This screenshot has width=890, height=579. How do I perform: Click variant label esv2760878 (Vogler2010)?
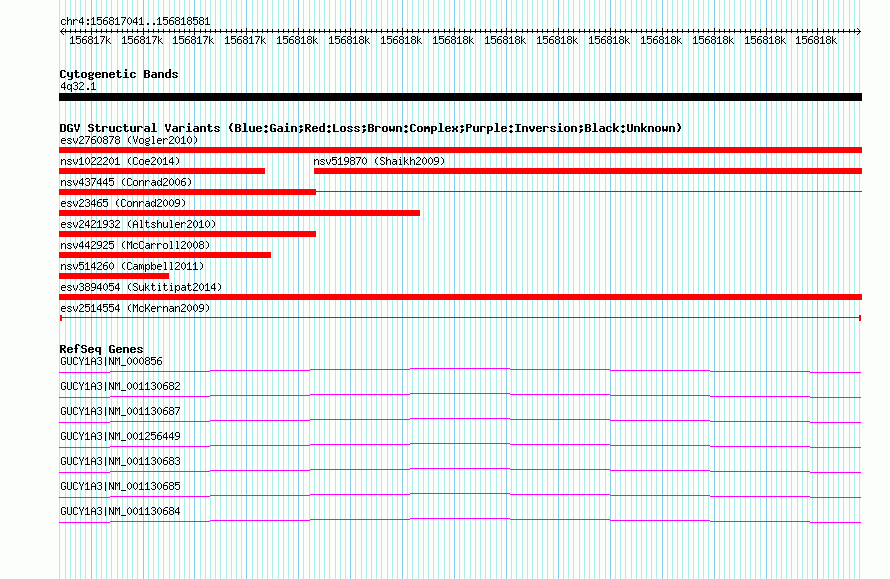pyautogui.click(x=129, y=140)
